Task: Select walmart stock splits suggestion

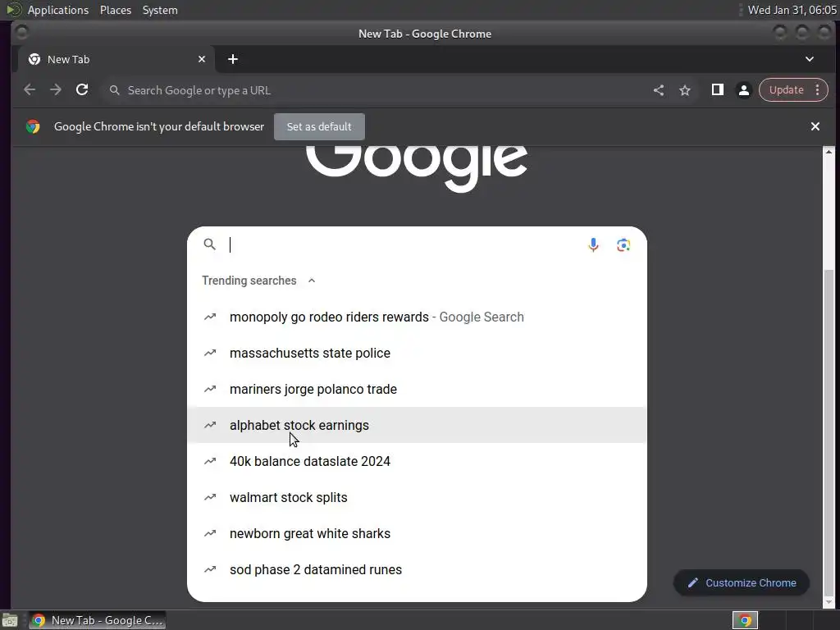Action: coord(417,497)
